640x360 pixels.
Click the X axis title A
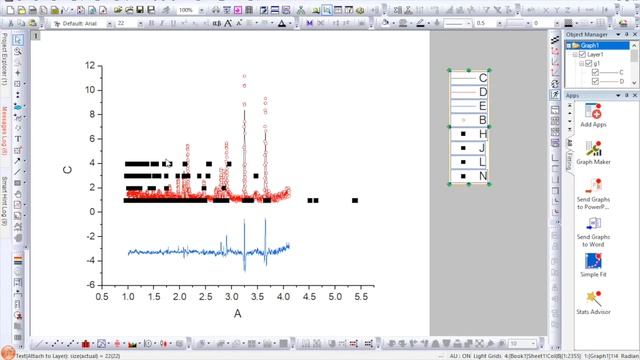(238, 313)
